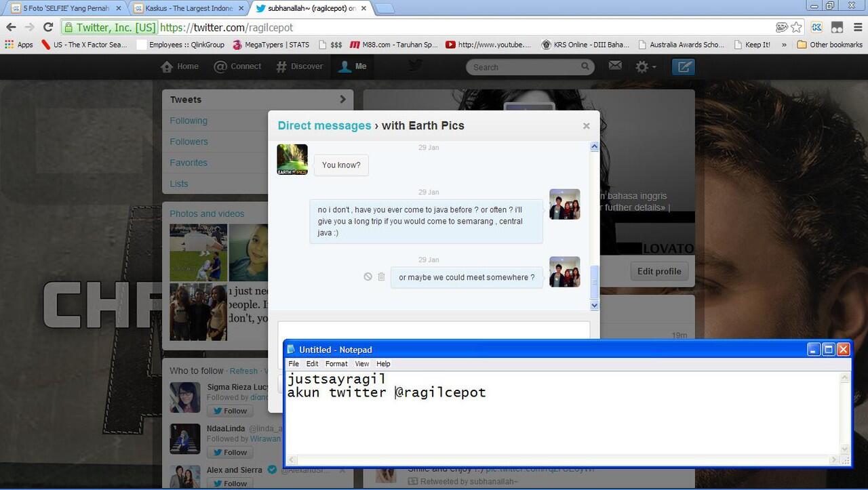Close the '5 Foto SELFIE' browser tab
868x490 pixels.
pyautogui.click(x=119, y=8)
